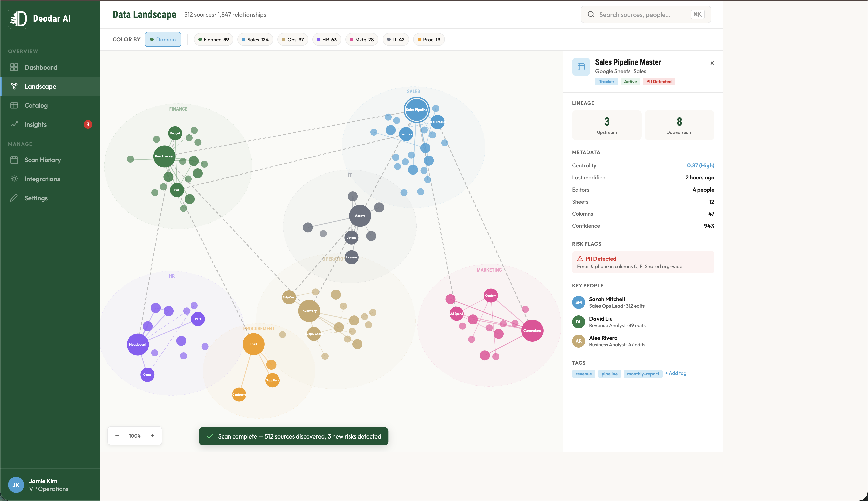868x501 pixels.
Task: Open the Catalog section
Action: [x=36, y=105]
